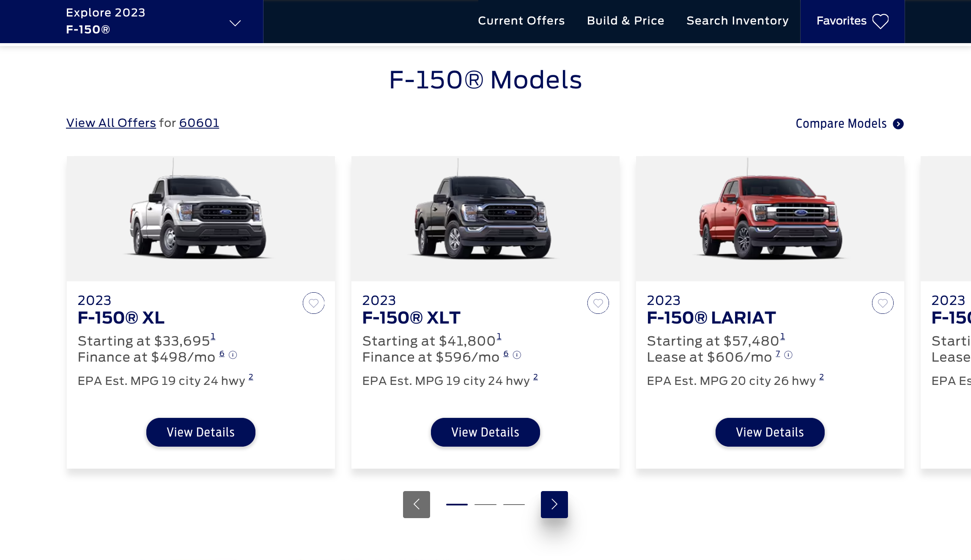This screenshot has width=971, height=560.
Task: Open info icon beside LARIAT lease offer
Action: tap(788, 355)
